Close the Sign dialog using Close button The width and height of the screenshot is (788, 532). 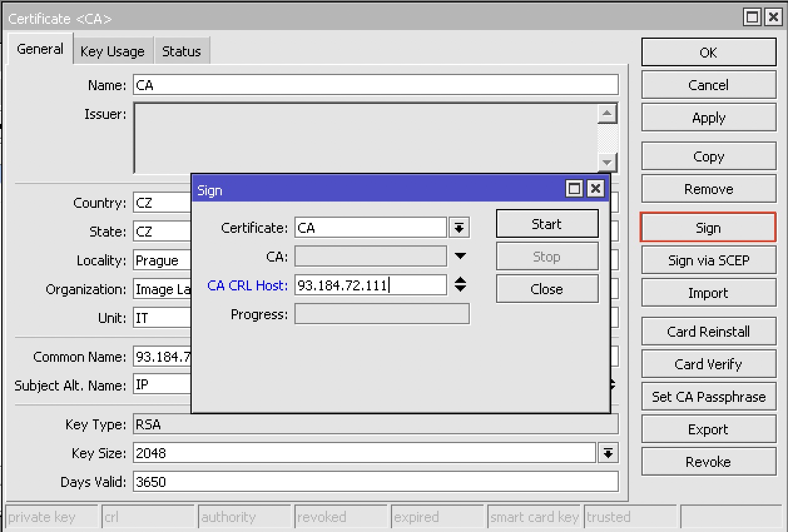[547, 289]
